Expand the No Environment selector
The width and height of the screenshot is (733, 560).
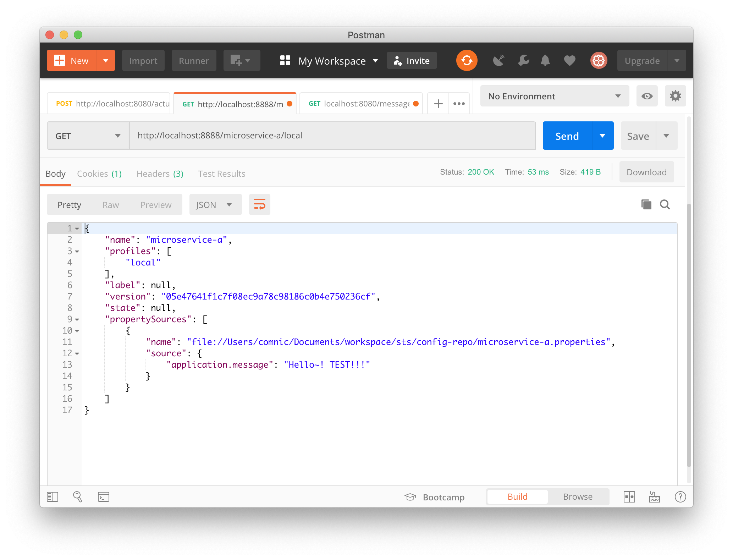(x=554, y=96)
